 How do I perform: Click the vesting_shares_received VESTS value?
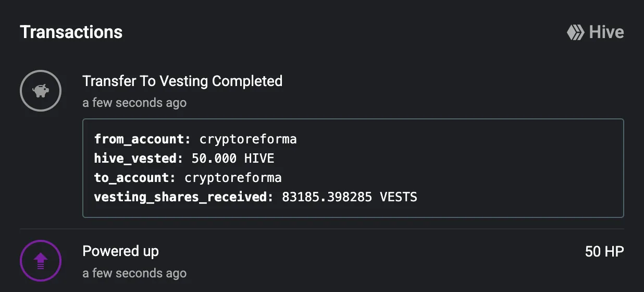[x=350, y=197]
